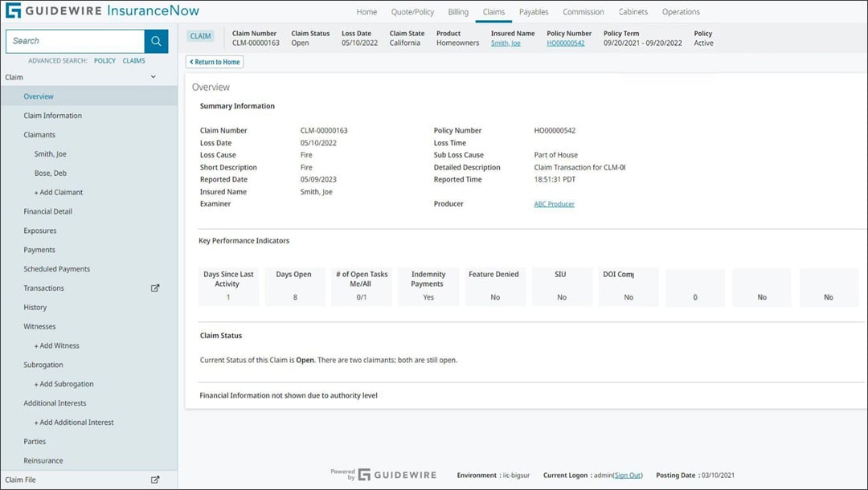Open the Operations menu tab

click(x=680, y=12)
